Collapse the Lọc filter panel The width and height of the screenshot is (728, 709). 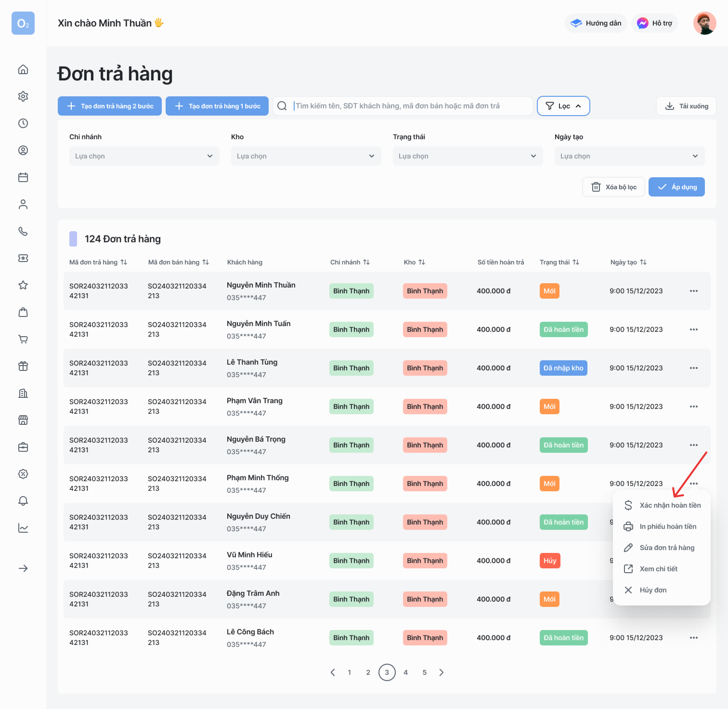(x=563, y=106)
